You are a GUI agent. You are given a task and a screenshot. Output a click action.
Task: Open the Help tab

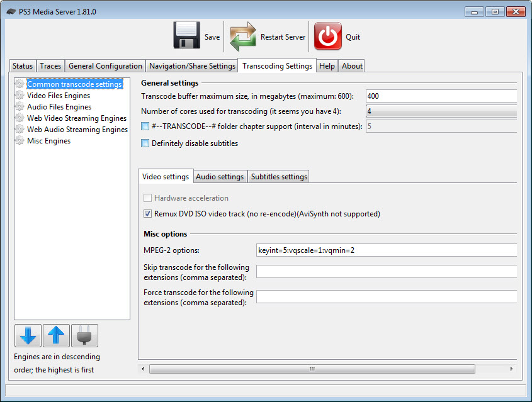coord(327,66)
